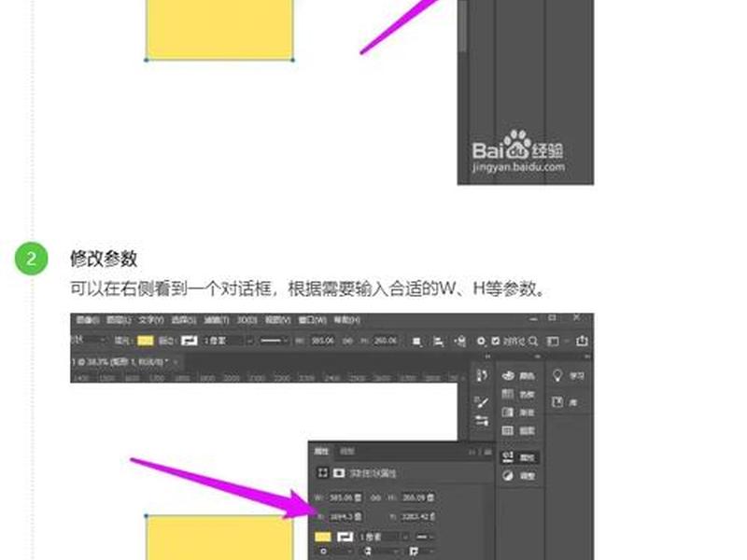This screenshot has width=747, height=560.
Task: Click the yellow 填充 fill swatch in options bar
Action: pyautogui.click(x=146, y=341)
